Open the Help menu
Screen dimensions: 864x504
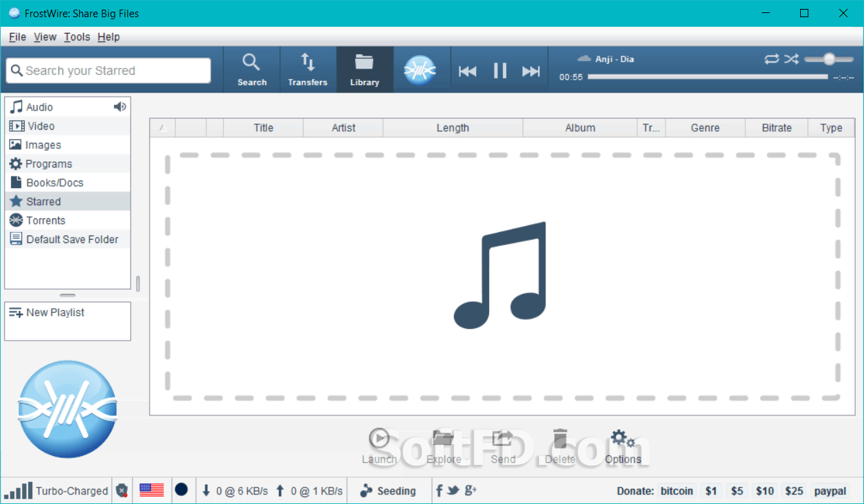(109, 37)
